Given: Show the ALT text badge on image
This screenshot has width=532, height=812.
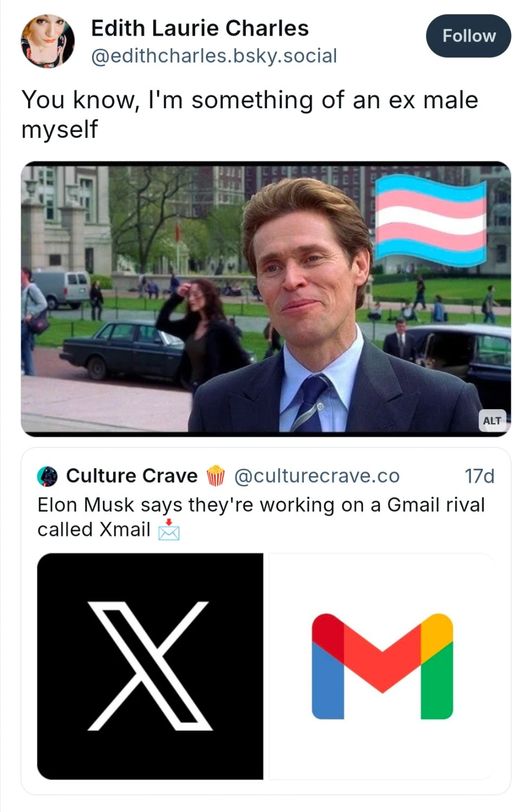Looking at the screenshot, I should (x=492, y=421).
